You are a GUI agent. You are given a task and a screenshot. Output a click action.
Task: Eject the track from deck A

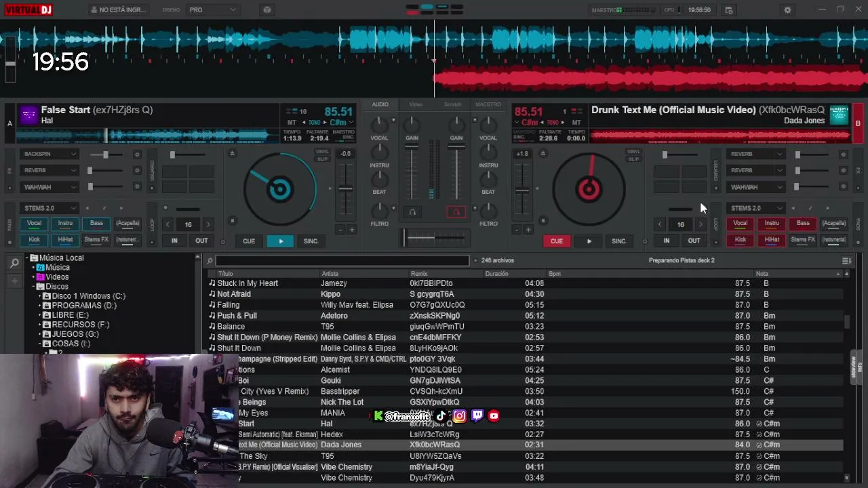[233, 154]
